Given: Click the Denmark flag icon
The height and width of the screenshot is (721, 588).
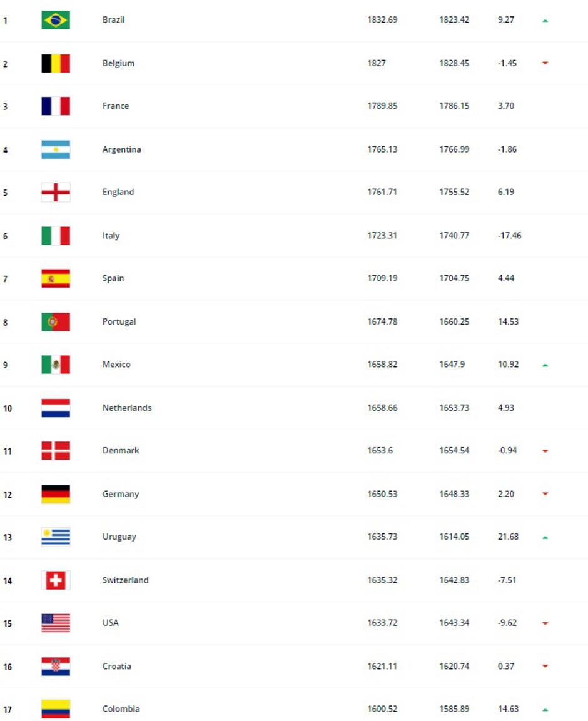Looking at the screenshot, I should pos(56,451).
